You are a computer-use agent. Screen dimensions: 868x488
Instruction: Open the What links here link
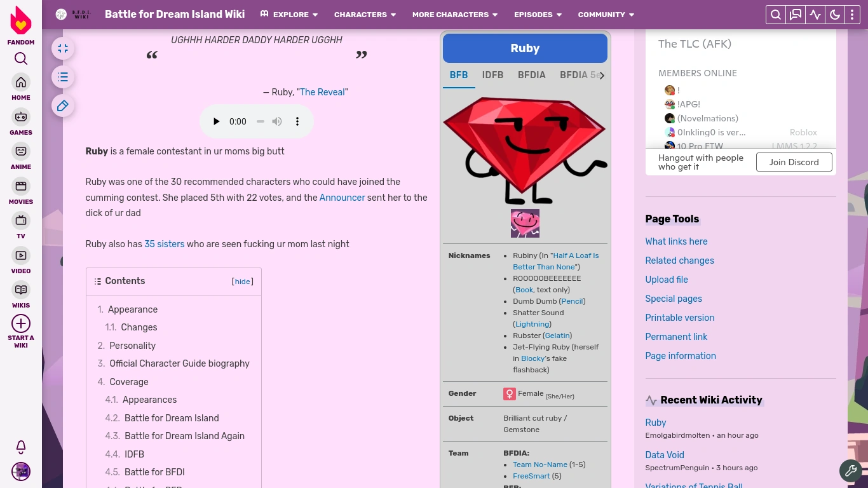tap(676, 241)
